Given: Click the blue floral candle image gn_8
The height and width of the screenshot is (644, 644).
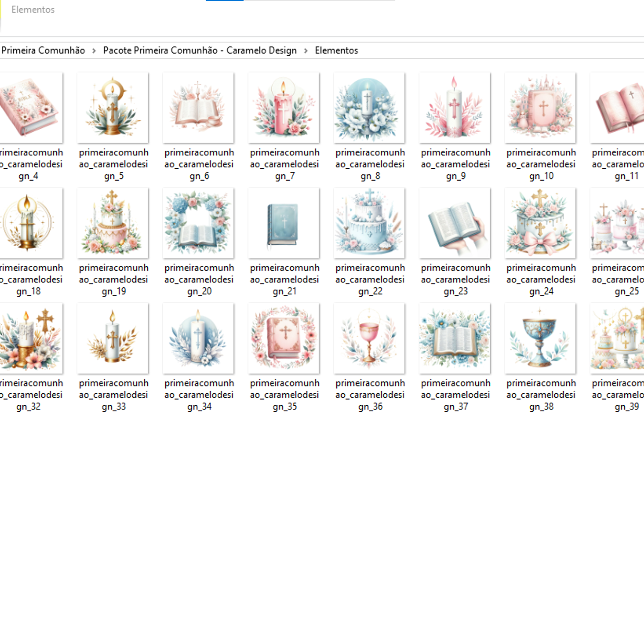Looking at the screenshot, I should pyautogui.click(x=369, y=108).
